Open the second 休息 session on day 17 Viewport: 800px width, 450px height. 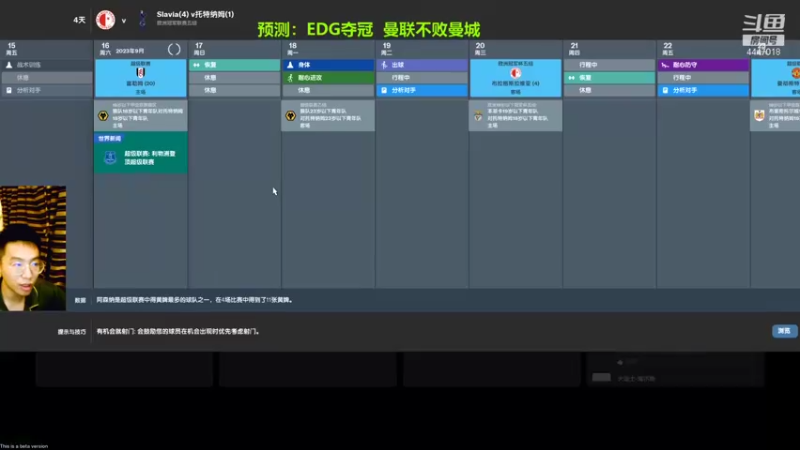235,90
